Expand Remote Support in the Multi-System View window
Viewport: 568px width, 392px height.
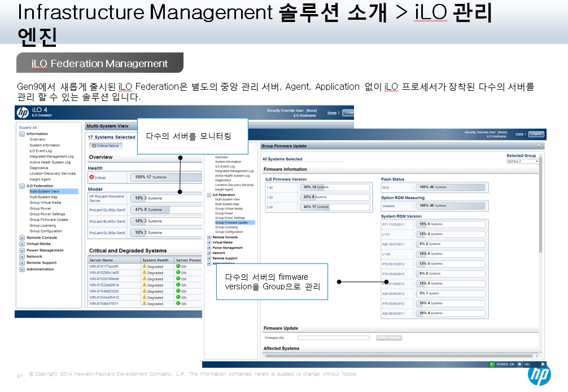coord(22,263)
